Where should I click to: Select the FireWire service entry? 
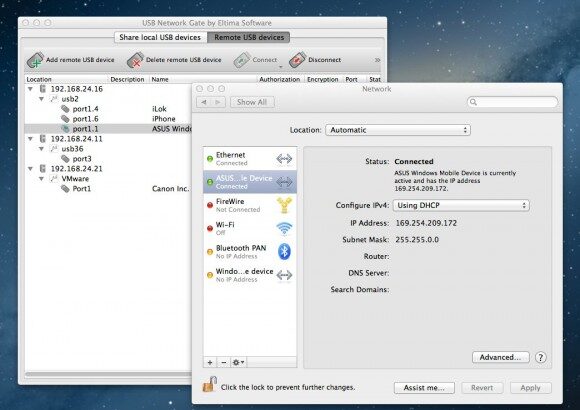pyautogui.click(x=250, y=205)
